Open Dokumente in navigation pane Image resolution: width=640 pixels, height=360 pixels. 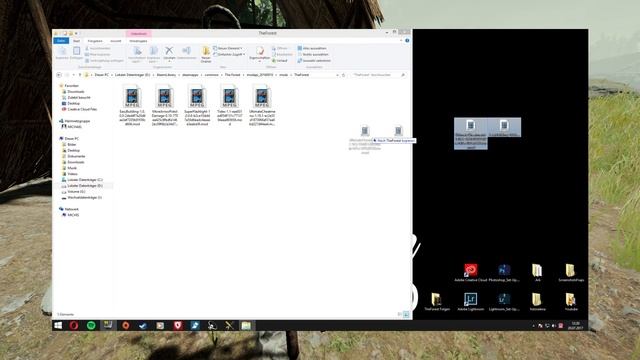click(73, 156)
